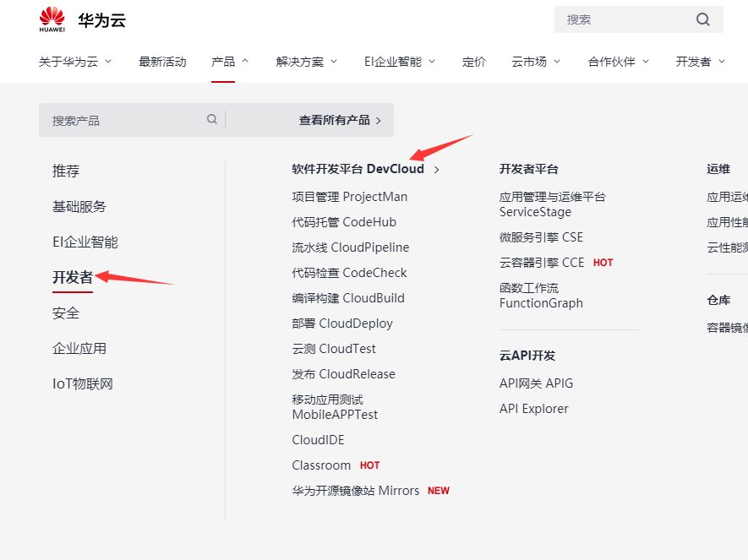Viewport: 748px width, 560px height.
Task: Click the 仓库 heading
Action: (718, 300)
